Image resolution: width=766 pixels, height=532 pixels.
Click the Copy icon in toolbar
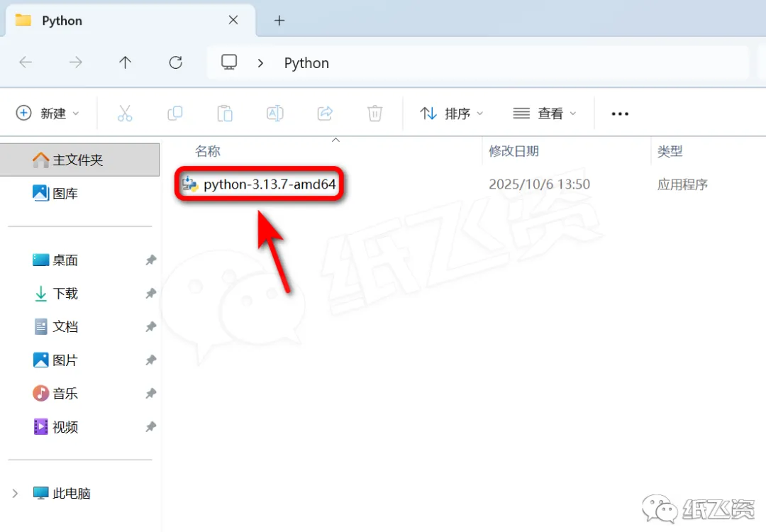pos(175,113)
